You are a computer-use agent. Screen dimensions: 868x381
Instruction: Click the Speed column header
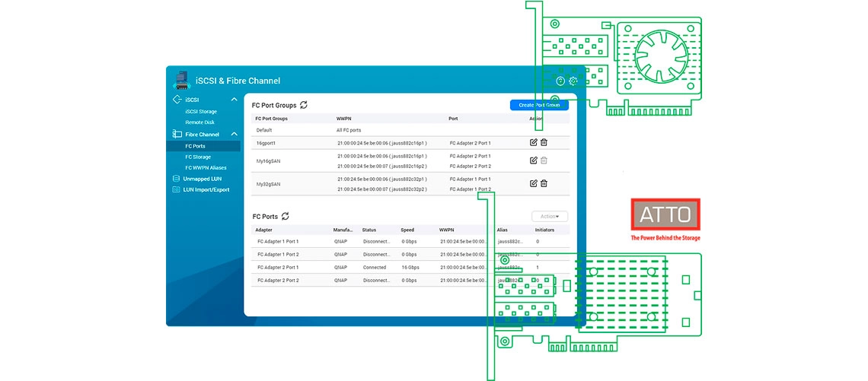point(407,230)
